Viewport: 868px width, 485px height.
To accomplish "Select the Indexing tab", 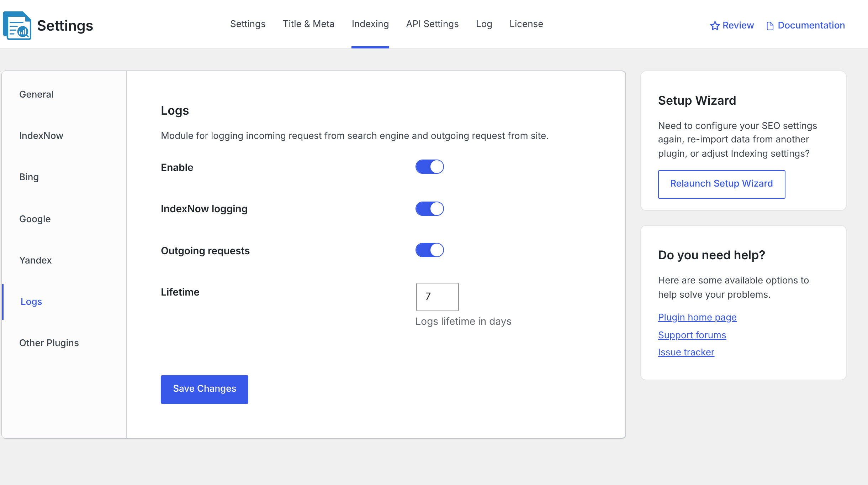I will pyautogui.click(x=370, y=24).
